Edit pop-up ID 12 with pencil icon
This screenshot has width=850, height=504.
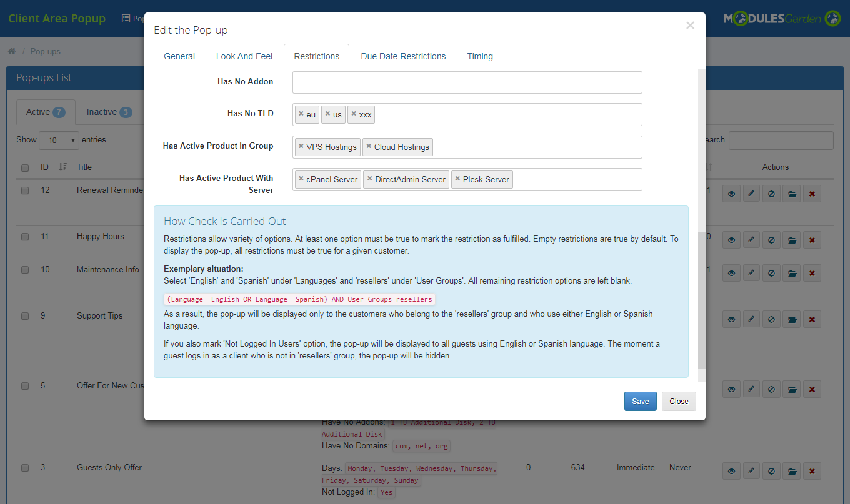tap(751, 194)
